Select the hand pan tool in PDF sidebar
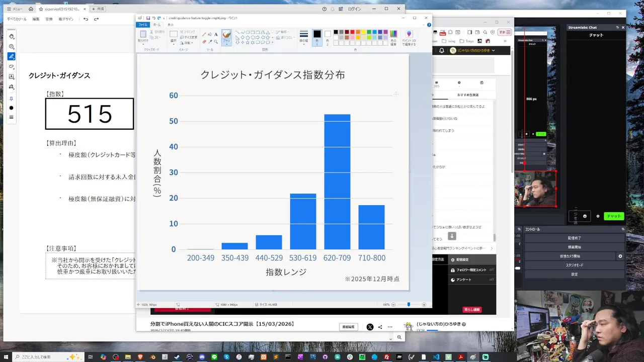Screen dimensions: 644x362 (12, 37)
